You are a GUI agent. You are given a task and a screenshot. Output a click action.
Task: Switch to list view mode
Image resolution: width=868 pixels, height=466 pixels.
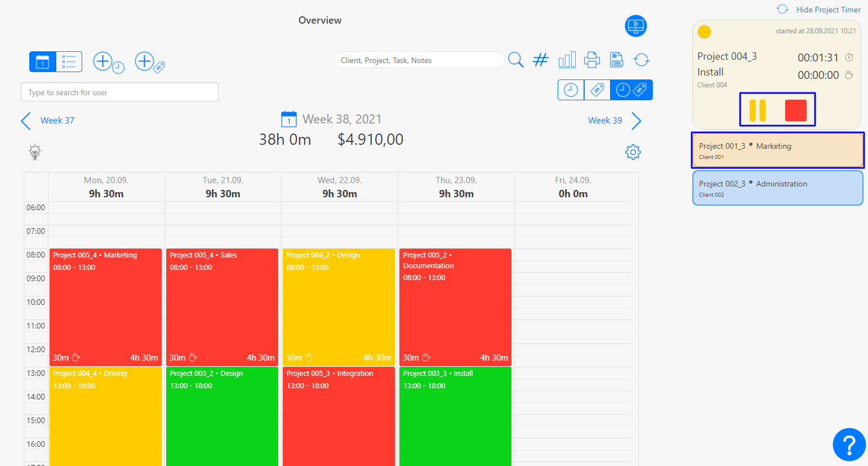(69, 61)
